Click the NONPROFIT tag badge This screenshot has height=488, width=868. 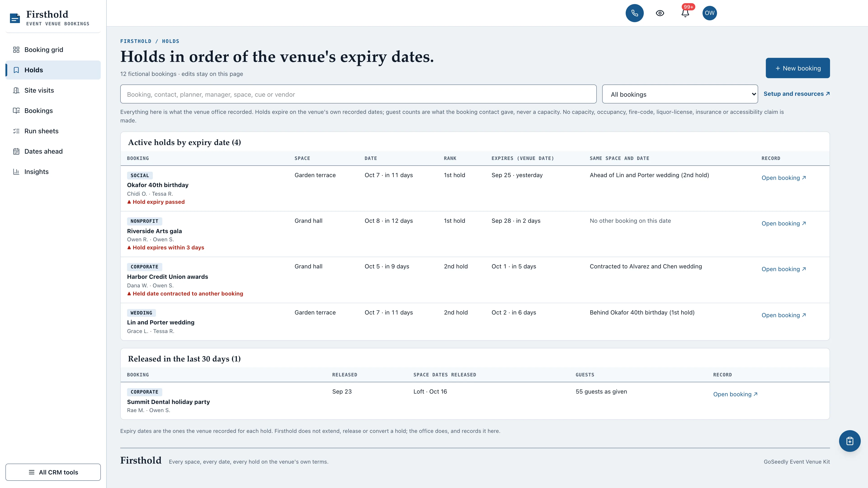point(144,221)
